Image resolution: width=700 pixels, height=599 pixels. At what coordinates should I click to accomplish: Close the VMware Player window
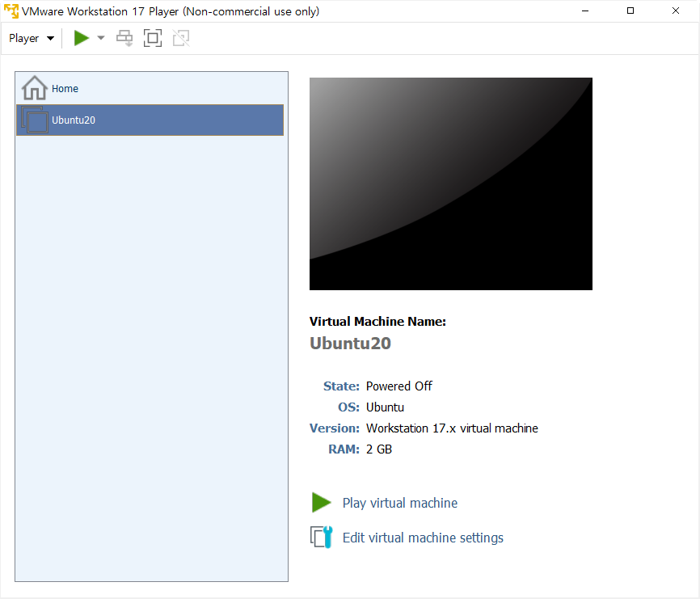[676, 11]
